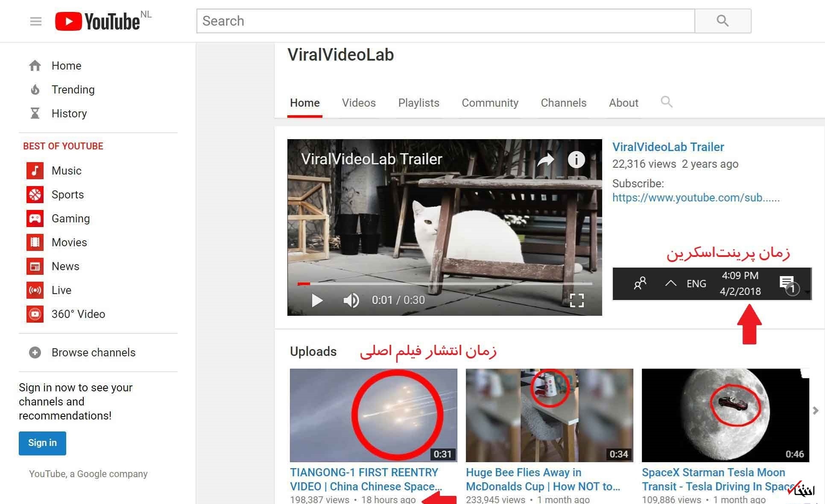The height and width of the screenshot is (504, 825).
Task: Open Live in Best of YouTube
Action: pyautogui.click(x=61, y=290)
